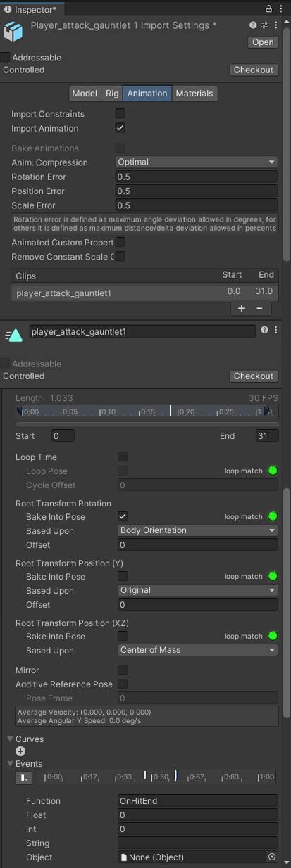The image size is (291, 868).
Task: Open the import settings preset selector icon
Action: coord(264,25)
